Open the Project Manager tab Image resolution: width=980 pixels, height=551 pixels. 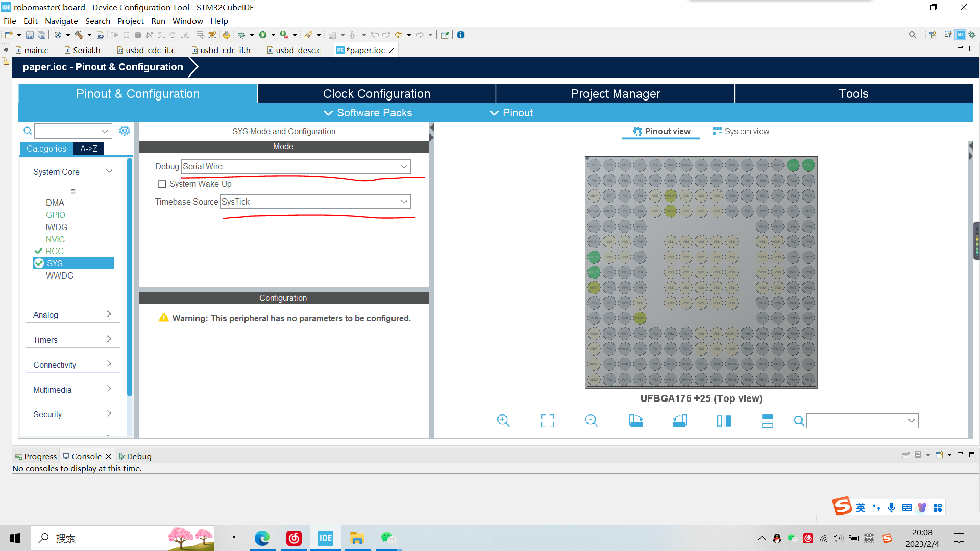615,93
